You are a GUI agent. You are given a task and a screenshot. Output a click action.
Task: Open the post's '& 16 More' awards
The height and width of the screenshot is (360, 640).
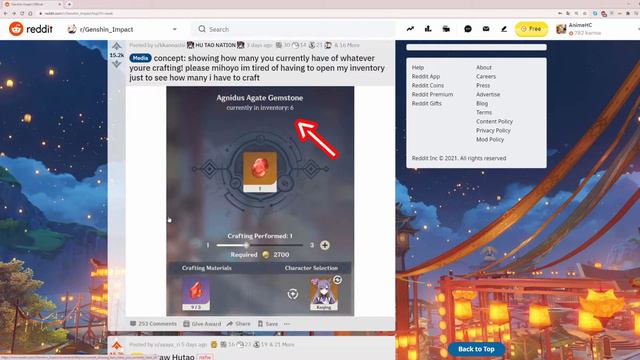pyautogui.click(x=347, y=45)
